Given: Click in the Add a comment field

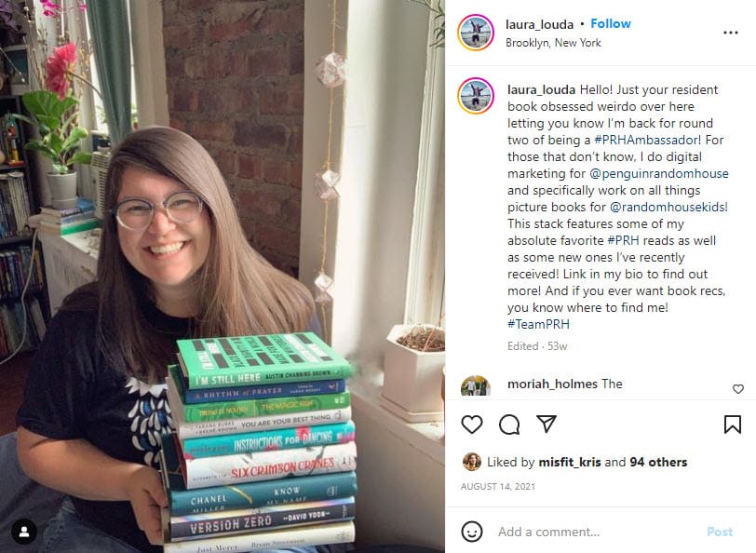Looking at the screenshot, I should (596, 532).
